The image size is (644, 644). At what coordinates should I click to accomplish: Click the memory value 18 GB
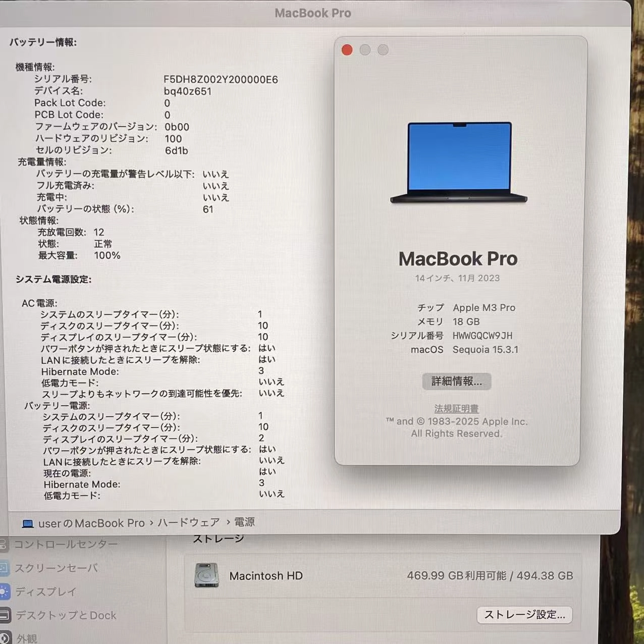[466, 321]
